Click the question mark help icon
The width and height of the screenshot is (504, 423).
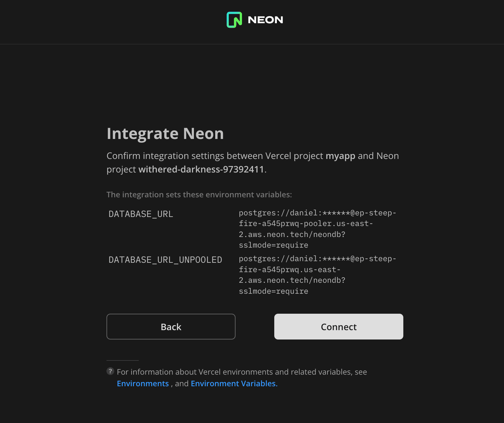point(110,371)
